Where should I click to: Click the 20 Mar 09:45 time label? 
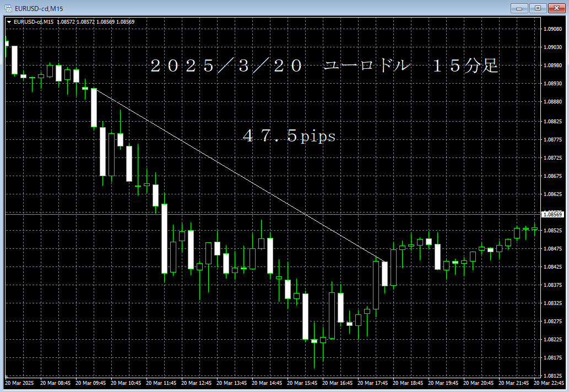click(90, 383)
